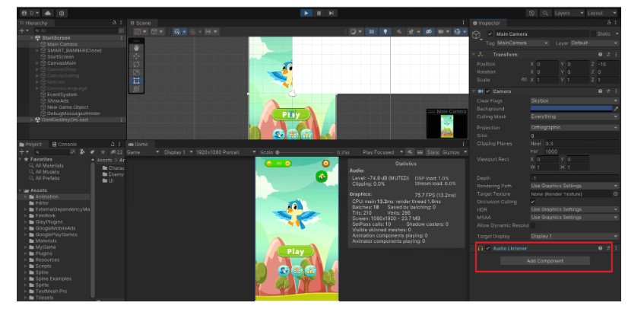Enable Main Camera active checkbox
This screenshot has height=309, width=644.
[490, 34]
